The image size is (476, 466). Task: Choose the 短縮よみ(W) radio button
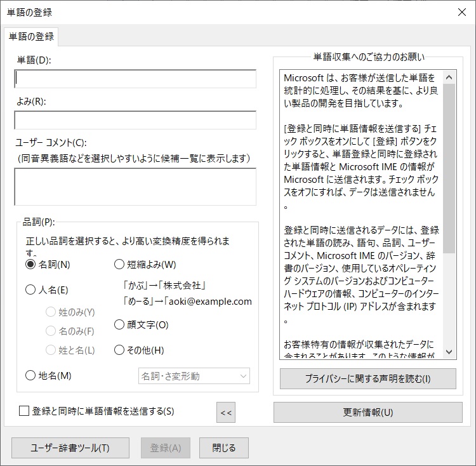coord(119,264)
